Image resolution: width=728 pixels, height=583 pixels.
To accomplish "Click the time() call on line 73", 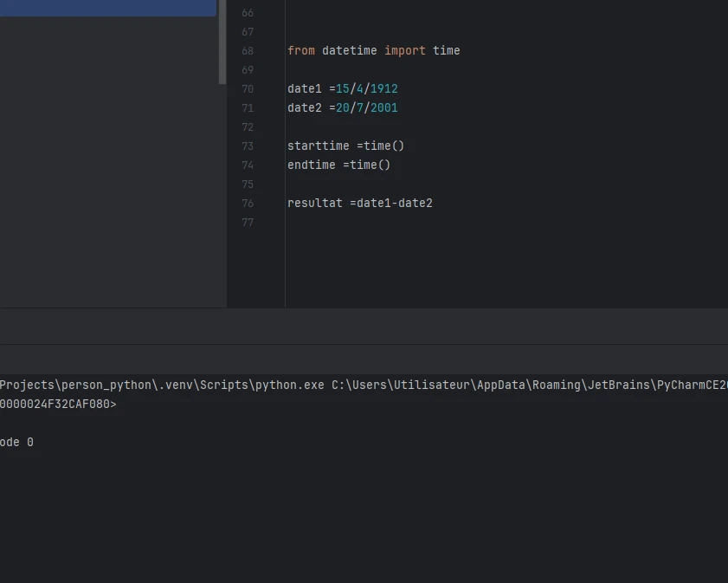I will coord(383,146).
